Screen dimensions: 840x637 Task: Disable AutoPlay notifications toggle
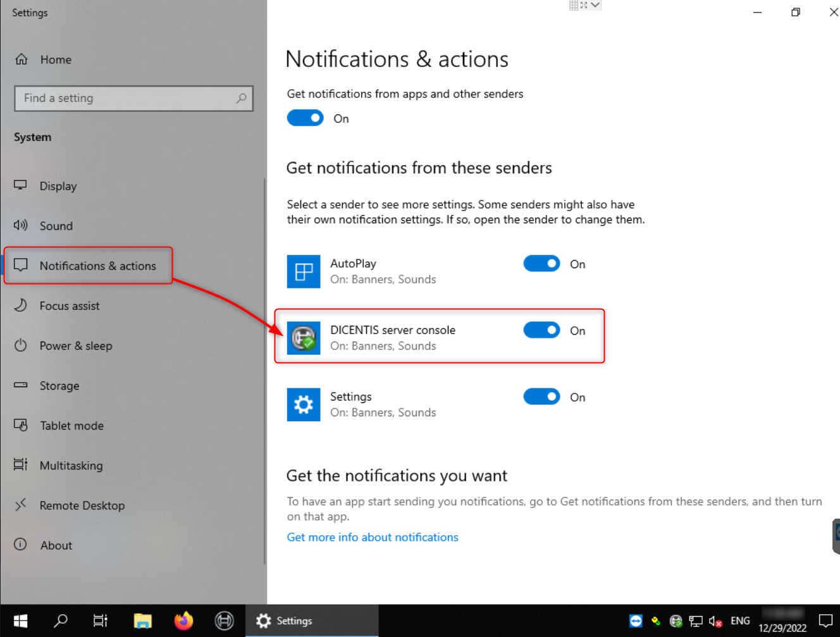[x=541, y=264]
